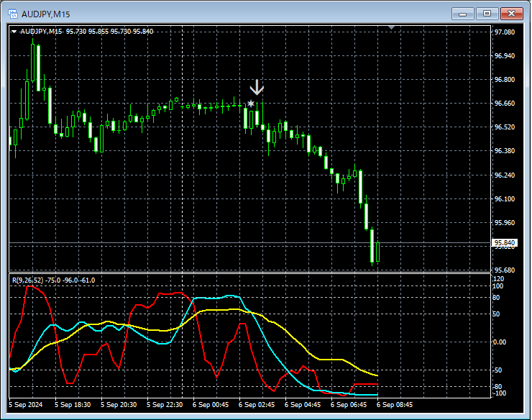
Task: Close the AUDJPY,M15 chart window
Action: click(x=511, y=13)
